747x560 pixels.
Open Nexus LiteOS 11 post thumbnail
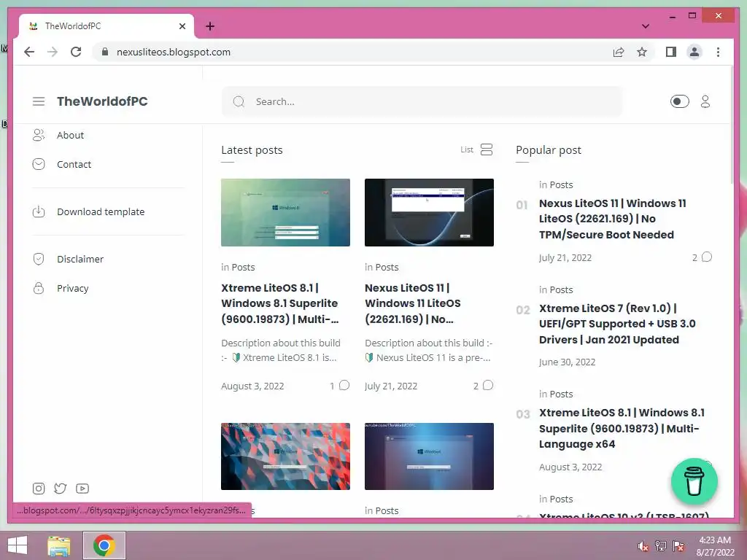429,212
